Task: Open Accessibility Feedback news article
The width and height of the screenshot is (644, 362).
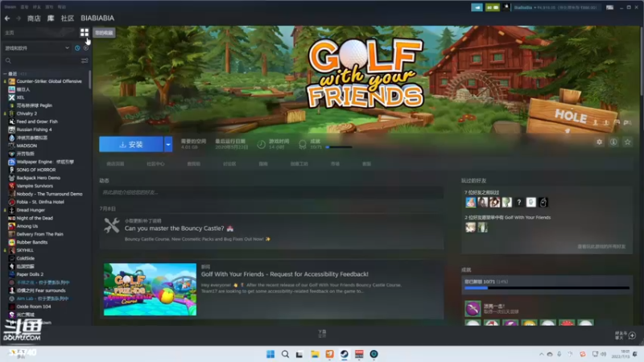Action: [x=285, y=274]
